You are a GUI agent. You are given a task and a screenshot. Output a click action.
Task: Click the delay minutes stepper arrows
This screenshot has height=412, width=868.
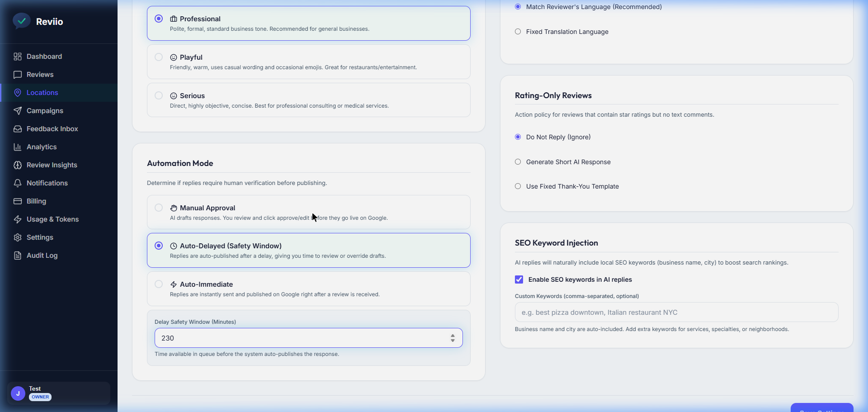pyautogui.click(x=453, y=338)
